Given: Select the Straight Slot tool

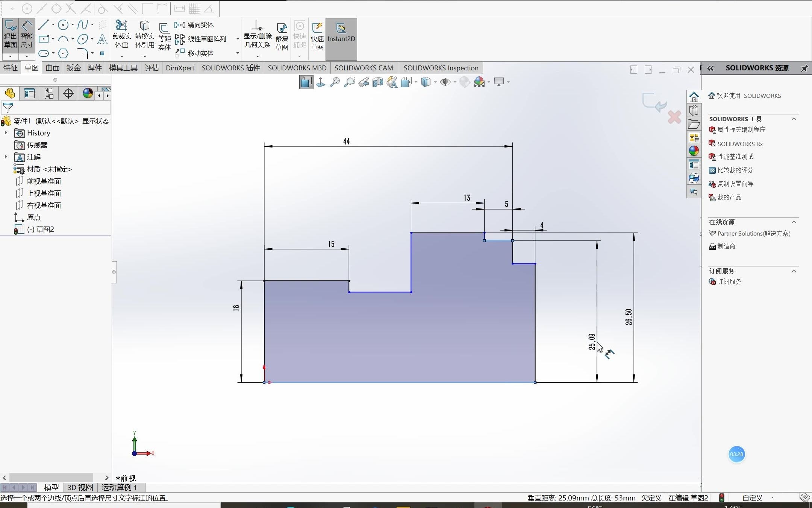Looking at the screenshot, I should tap(44, 53).
